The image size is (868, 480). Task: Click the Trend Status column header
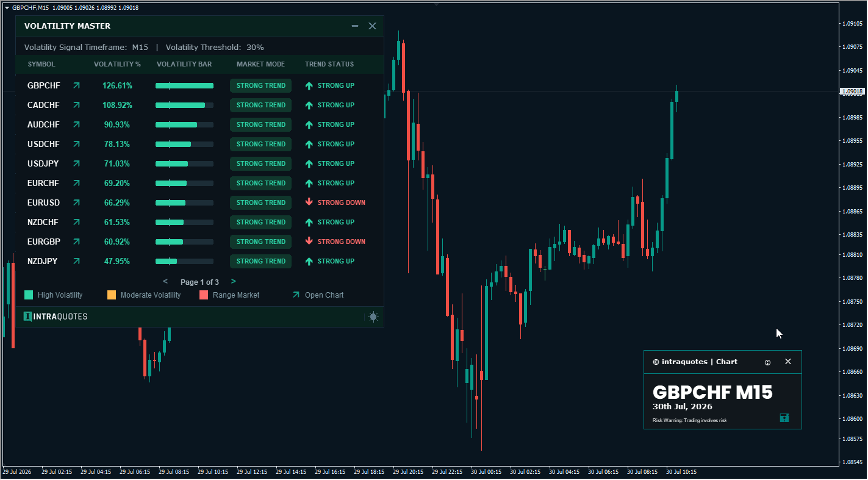[x=329, y=64]
